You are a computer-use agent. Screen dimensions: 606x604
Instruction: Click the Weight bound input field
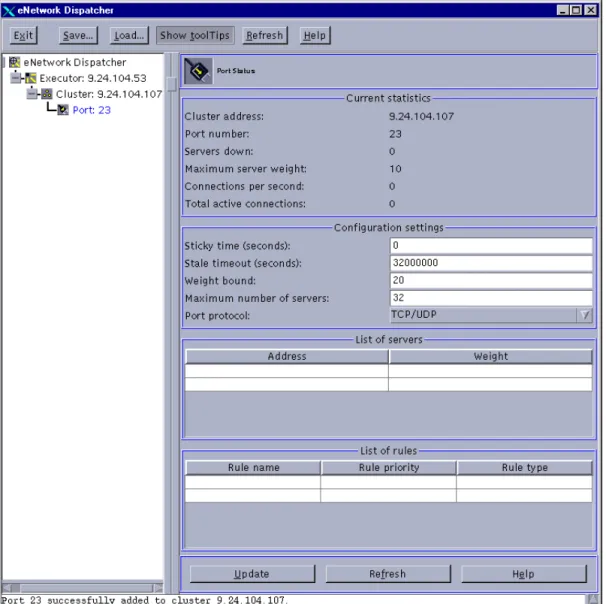click(491, 280)
